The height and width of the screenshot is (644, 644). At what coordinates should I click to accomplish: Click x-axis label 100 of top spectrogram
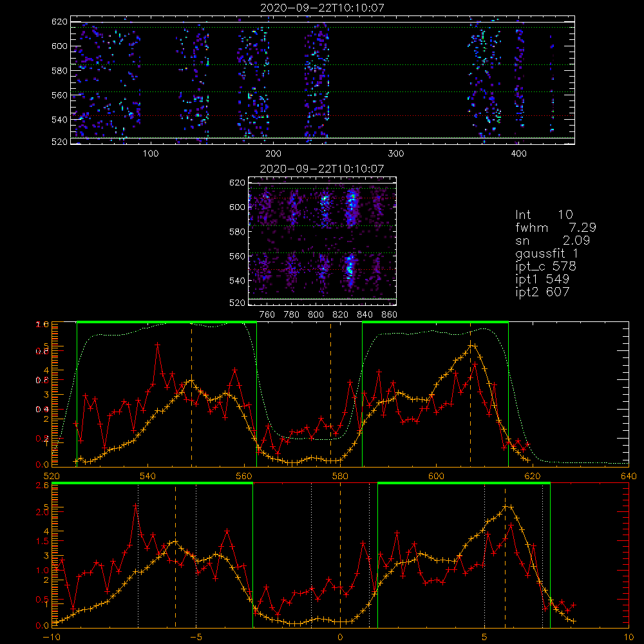click(x=151, y=154)
